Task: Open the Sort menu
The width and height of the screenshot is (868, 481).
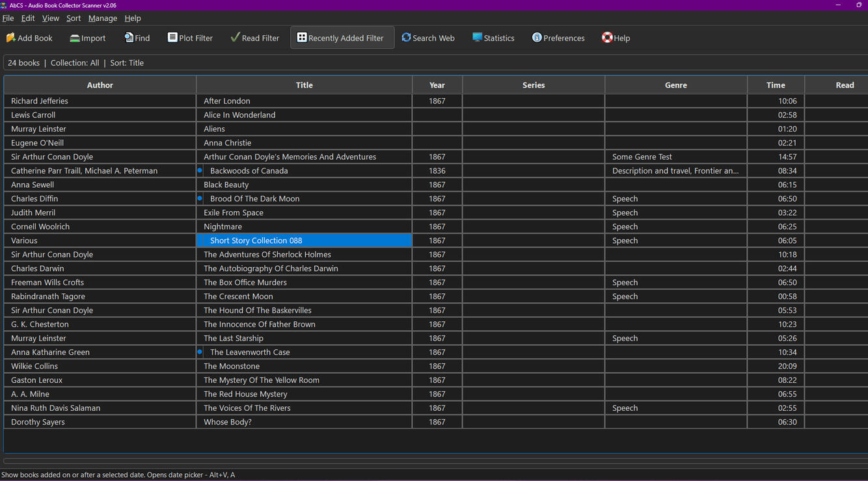Action: click(74, 18)
